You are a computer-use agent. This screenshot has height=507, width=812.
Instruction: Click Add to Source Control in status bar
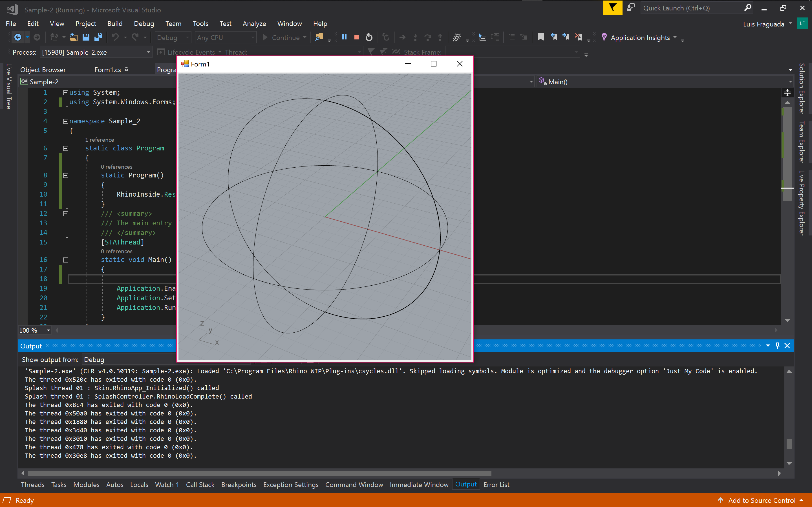click(x=762, y=500)
